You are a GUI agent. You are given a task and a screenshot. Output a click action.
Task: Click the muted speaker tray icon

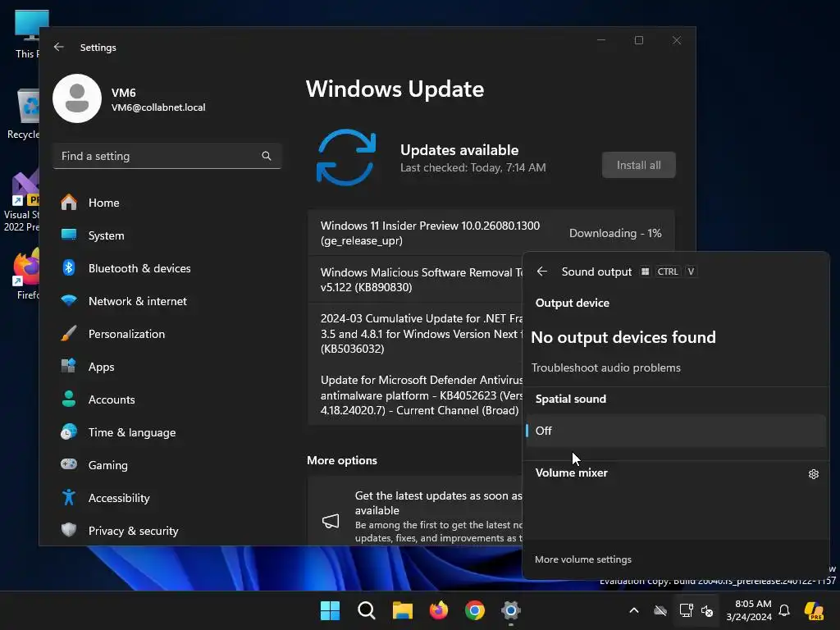(707, 610)
